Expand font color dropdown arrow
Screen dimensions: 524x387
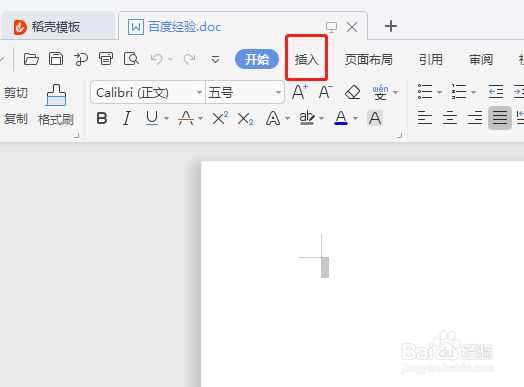[356, 118]
